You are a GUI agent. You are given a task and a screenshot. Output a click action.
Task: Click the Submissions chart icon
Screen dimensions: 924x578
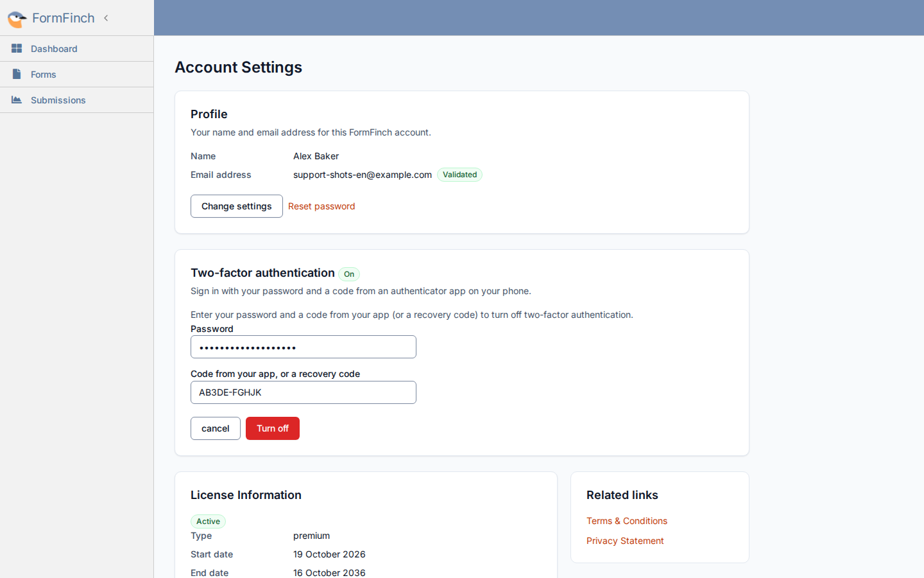[x=17, y=100]
